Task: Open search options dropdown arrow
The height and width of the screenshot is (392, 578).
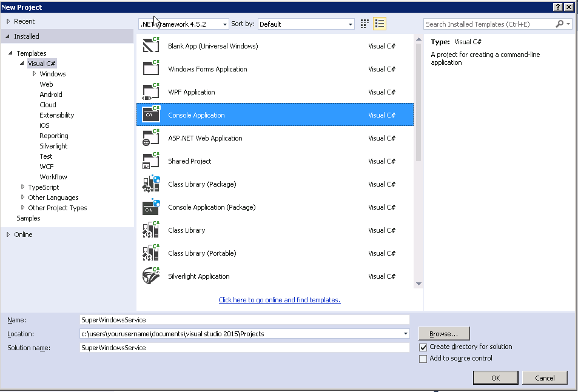Action: click(x=568, y=24)
